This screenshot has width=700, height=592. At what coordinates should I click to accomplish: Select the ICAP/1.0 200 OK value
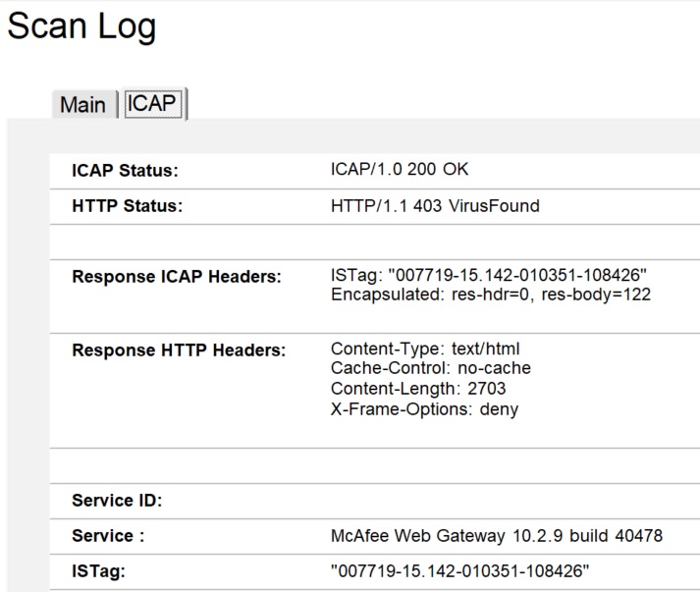click(x=400, y=169)
